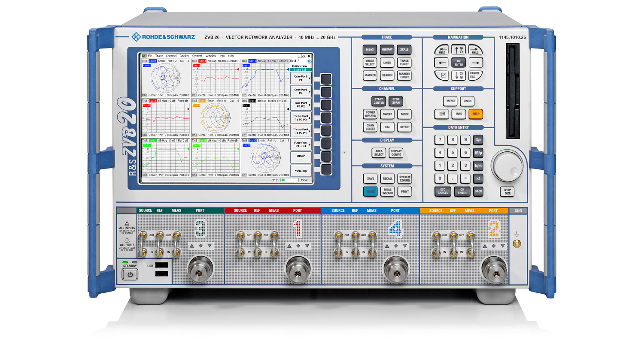The width and height of the screenshot is (644, 343).
Task: Click the CAL key in Channel section
Action: pyautogui.click(x=387, y=127)
